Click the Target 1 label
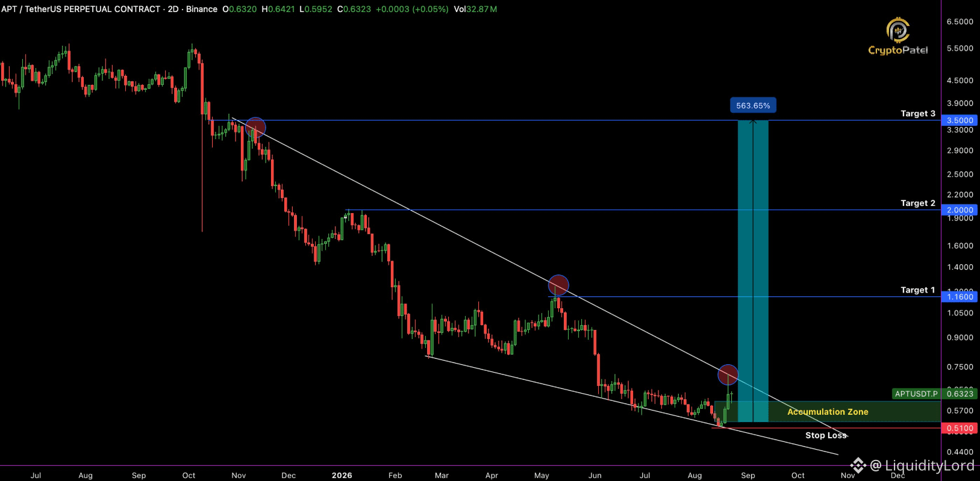Image resolution: width=980 pixels, height=481 pixels. click(918, 290)
